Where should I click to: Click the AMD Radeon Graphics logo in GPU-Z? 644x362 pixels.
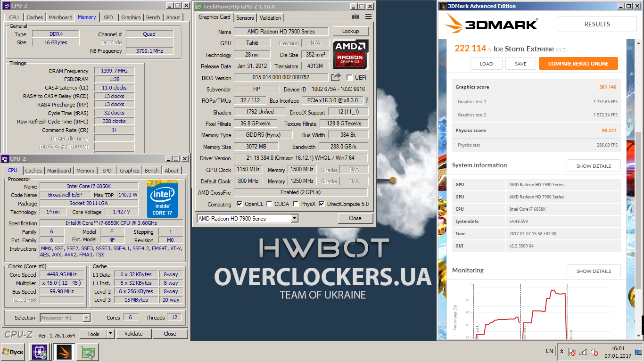[x=351, y=55]
